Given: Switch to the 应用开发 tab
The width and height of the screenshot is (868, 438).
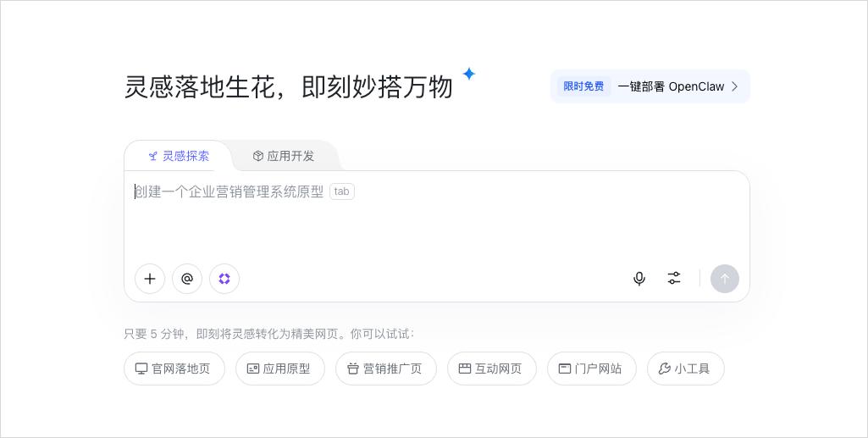Looking at the screenshot, I should pos(284,156).
